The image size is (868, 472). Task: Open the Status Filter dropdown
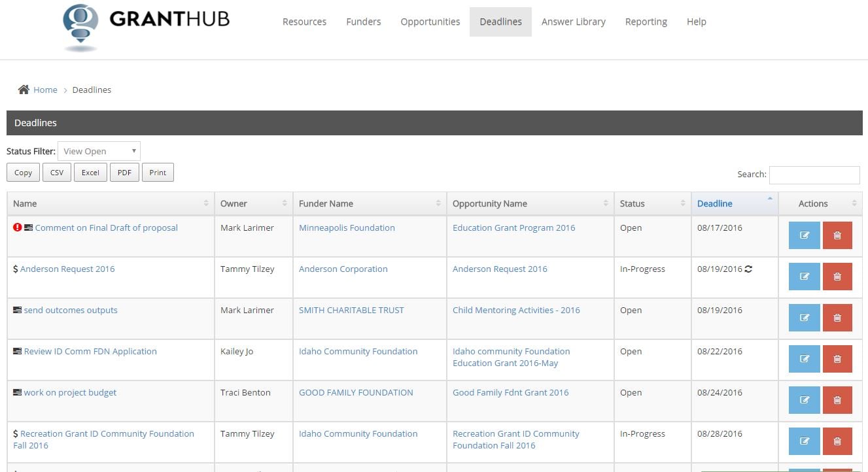(99, 151)
